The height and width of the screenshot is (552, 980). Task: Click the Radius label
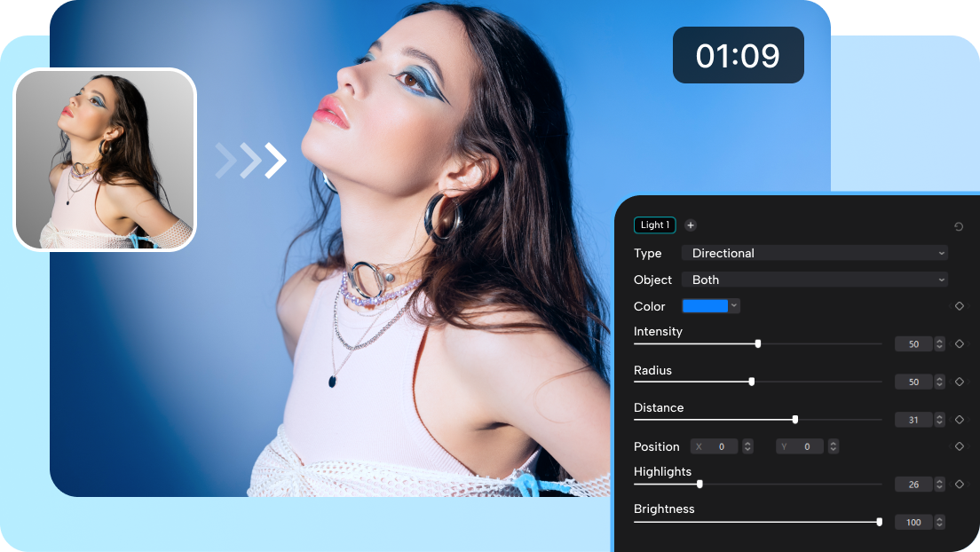pyautogui.click(x=652, y=370)
